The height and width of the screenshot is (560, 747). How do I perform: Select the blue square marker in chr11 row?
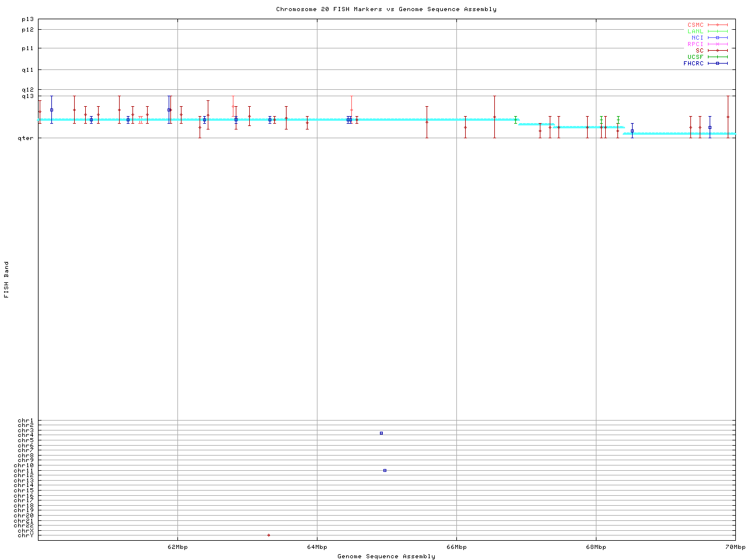(x=385, y=470)
